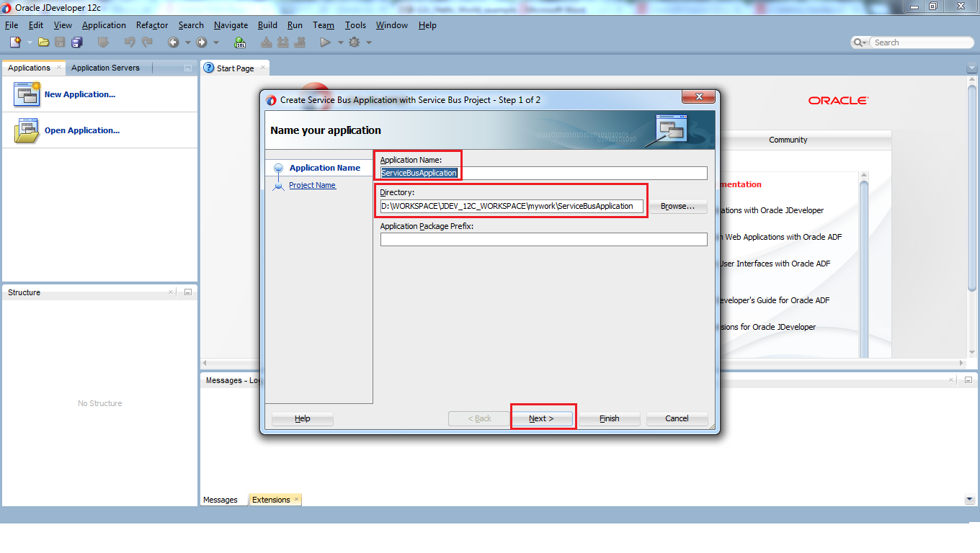Viewport: 980px width, 553px height.
Task: Open the SQL Worksheet toolbar icon
Action: point(240,42)
